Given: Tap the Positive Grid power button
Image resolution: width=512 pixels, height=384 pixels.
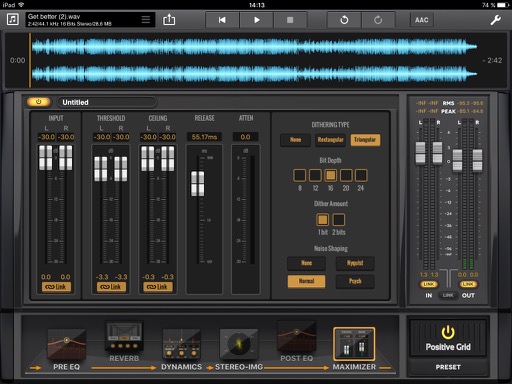Looking at the screenshot, I should click(x=448, y=338).
